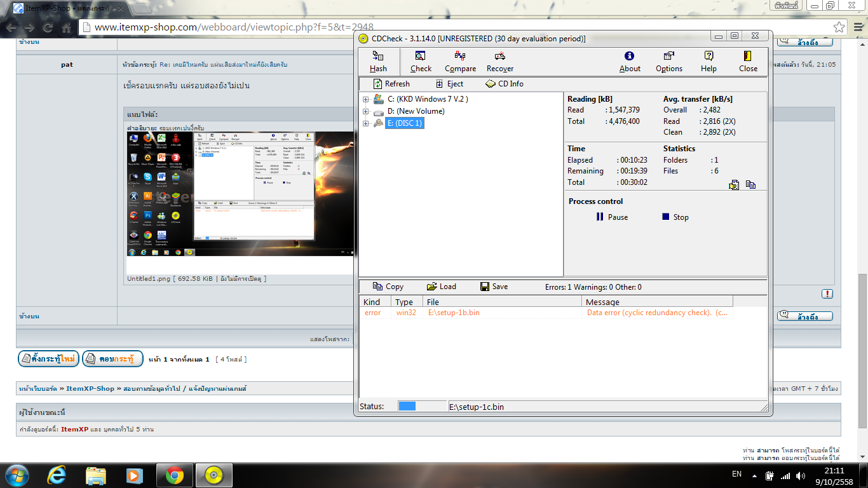Open the Recover tool
Viewport: 868px width, 488px height.
[499, 62]
